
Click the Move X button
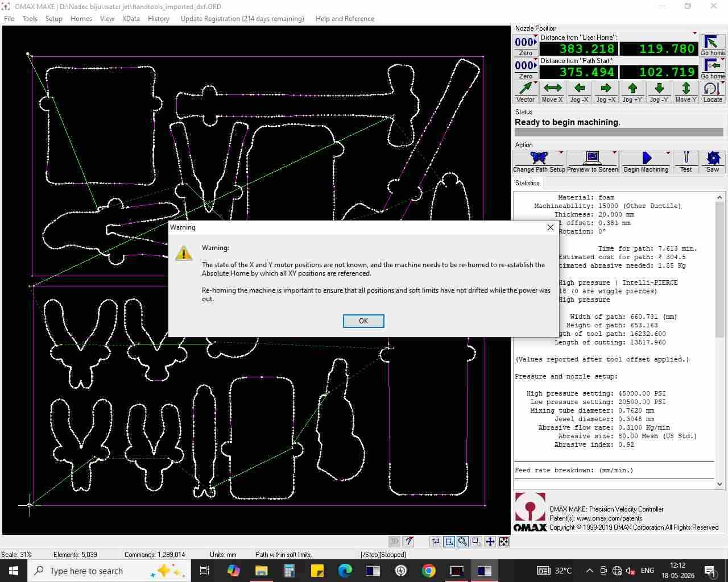tap(552, 92)
